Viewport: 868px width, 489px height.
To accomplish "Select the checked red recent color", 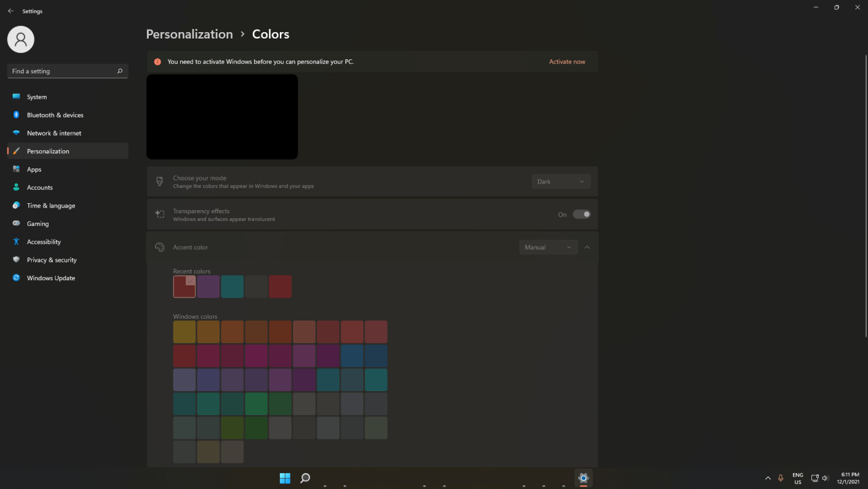I will (x=184, y=286).
